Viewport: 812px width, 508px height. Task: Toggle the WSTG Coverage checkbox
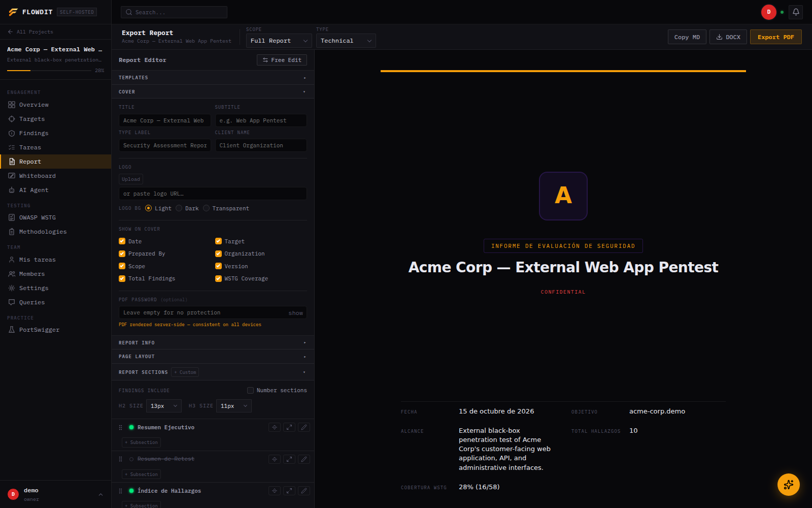click(x=218, y=278)
